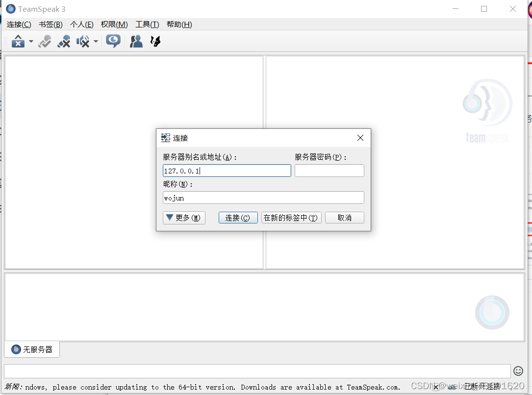Image resolution: width=532 pixels, height=395 pixels.
Task: Maximize the TeamSpeak 3 window
Action: (484, 9)
